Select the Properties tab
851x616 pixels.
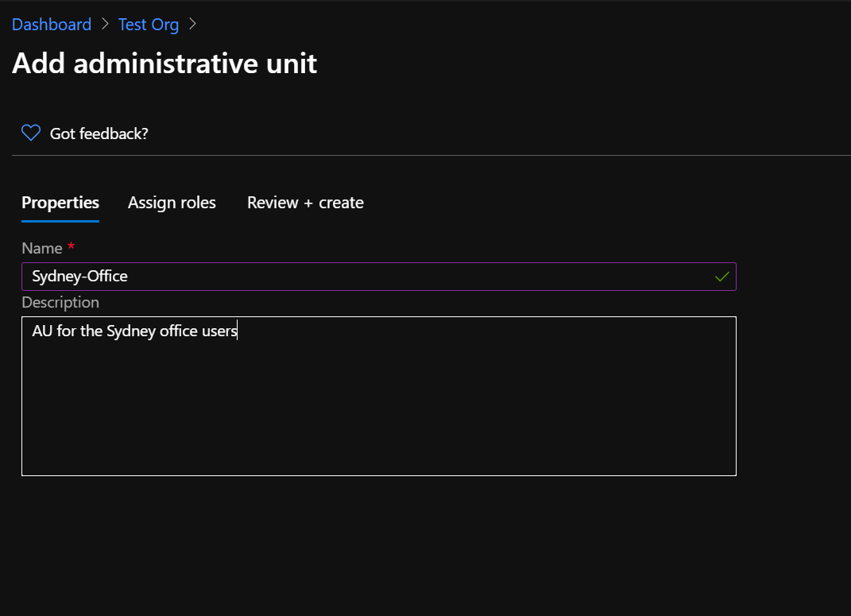click(x=60, y=203)
